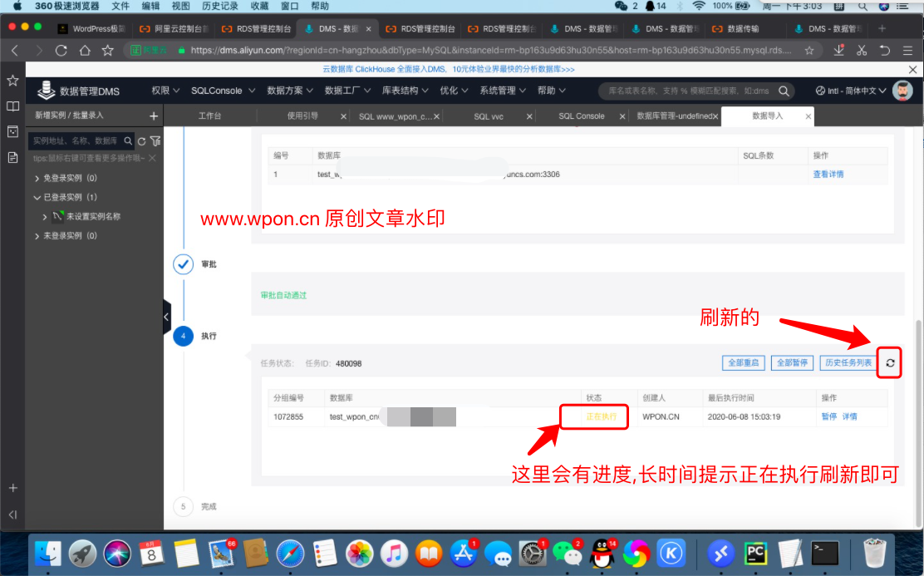This screenshot has height=576, width=924.
Task: Click the task refresh icon in execution step
Action: click(890, 363)
